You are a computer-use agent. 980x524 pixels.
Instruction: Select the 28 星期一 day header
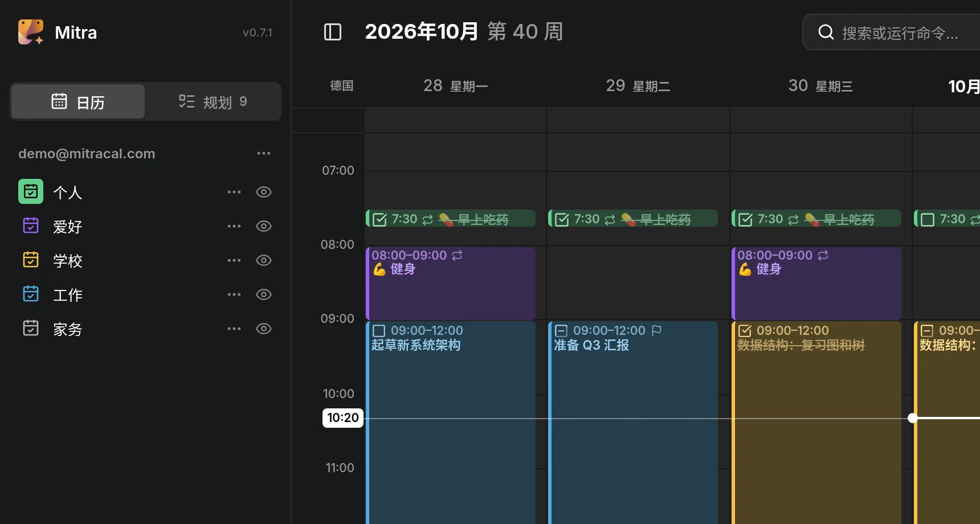click(456, 86)
